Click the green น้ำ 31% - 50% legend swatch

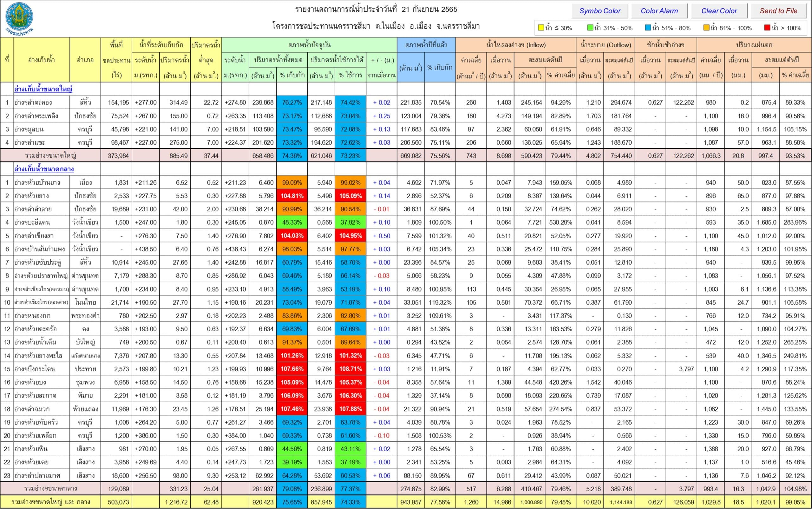coord(590,28)
